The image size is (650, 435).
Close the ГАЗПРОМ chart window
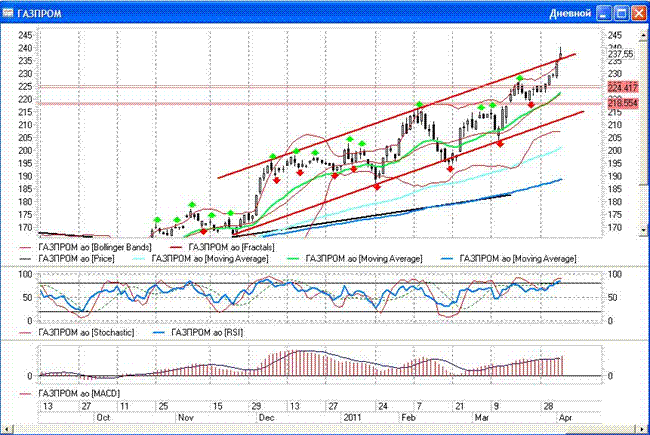click(639, 13)
